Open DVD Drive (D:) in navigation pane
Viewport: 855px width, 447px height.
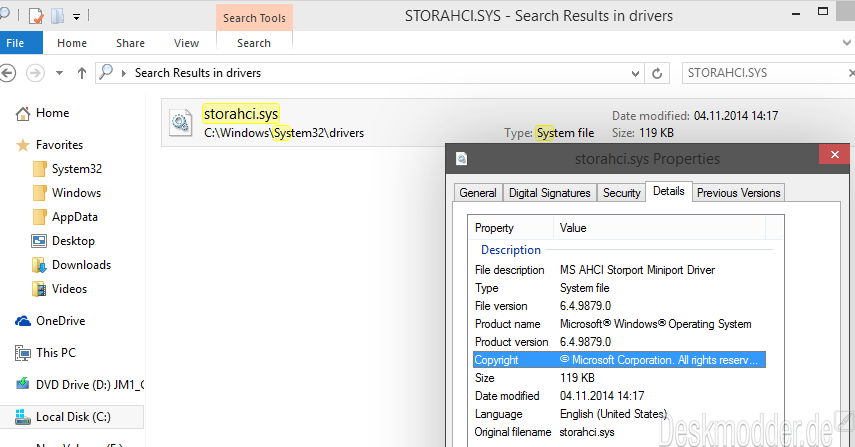tap(89, 385)
